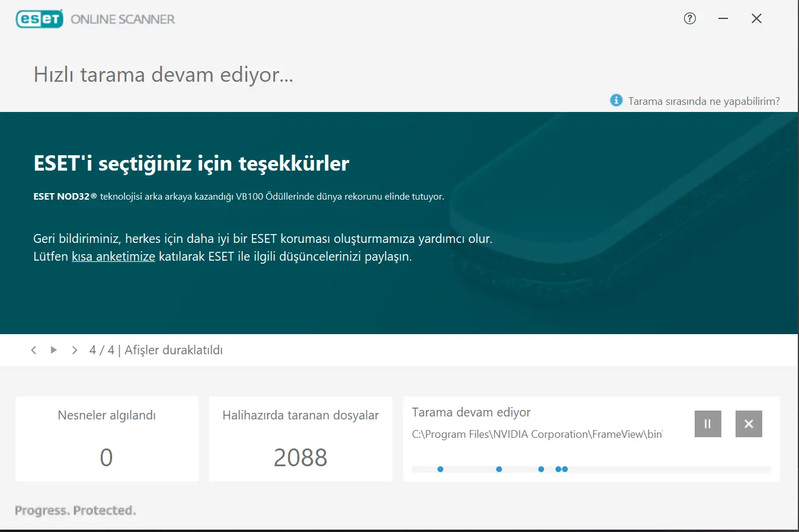
Task: Click the 'Tarama devam ediyor' label
Action: (471, 412)
